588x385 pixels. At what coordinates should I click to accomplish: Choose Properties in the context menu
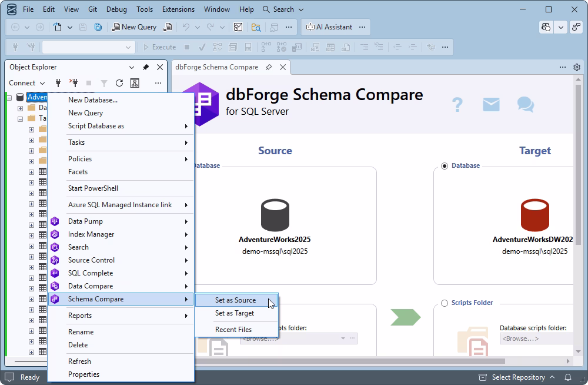[x=121, y=374]
